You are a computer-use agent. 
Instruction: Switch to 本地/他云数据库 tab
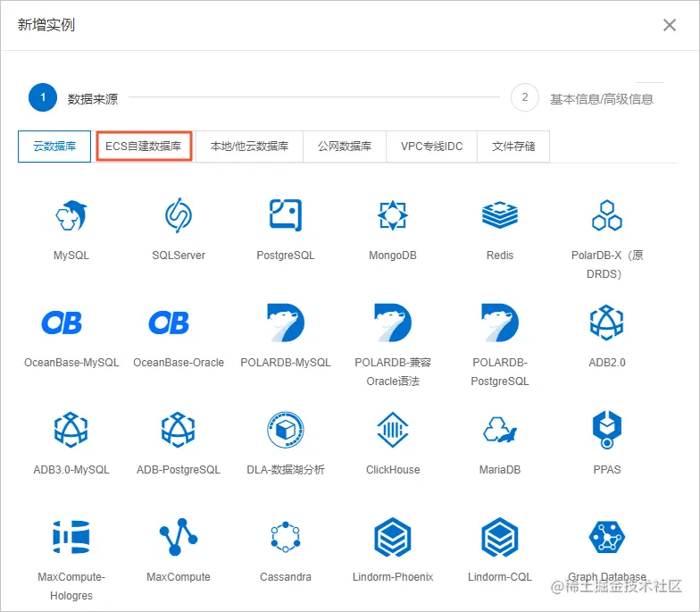tap(249, 147)
